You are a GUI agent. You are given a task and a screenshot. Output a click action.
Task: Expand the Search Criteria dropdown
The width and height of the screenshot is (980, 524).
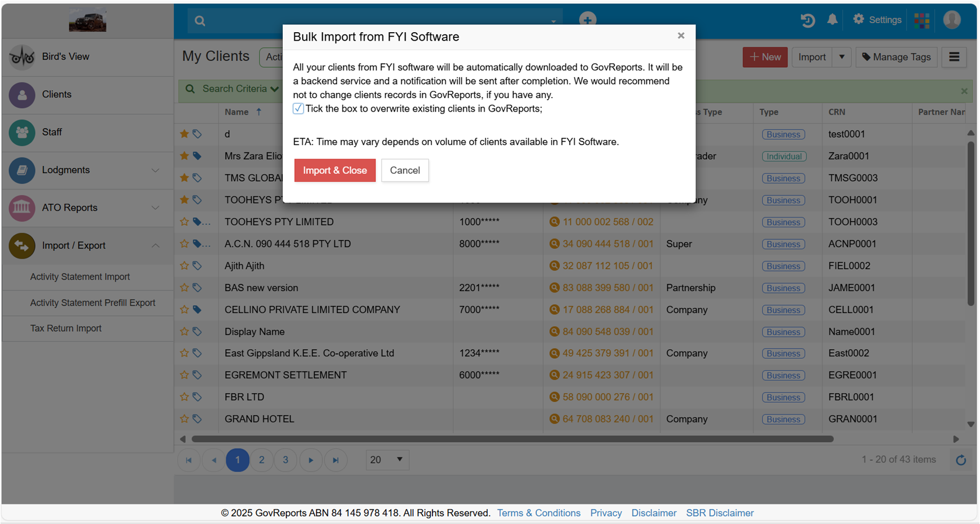(x=240, y=89)
